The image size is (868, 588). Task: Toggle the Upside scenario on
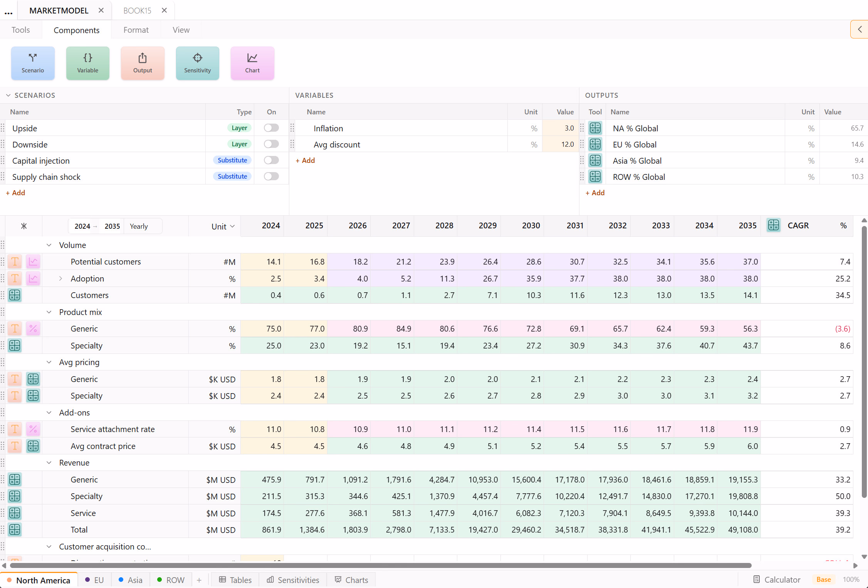(x=271, y=128)
